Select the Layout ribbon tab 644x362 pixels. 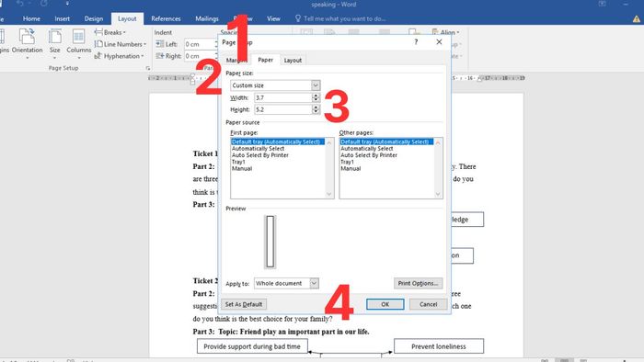pyautogui.click(x=127, y=18)
